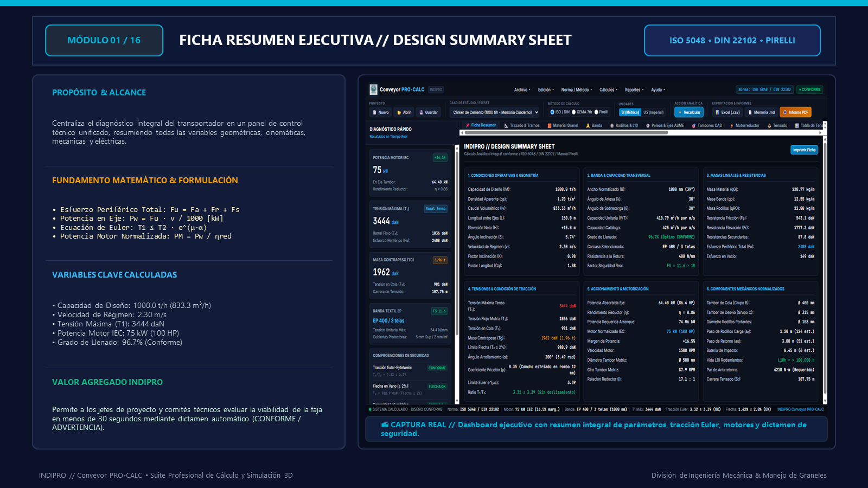Save the project with Guardar
868x488 pixels.
click(x=429, y=112)
